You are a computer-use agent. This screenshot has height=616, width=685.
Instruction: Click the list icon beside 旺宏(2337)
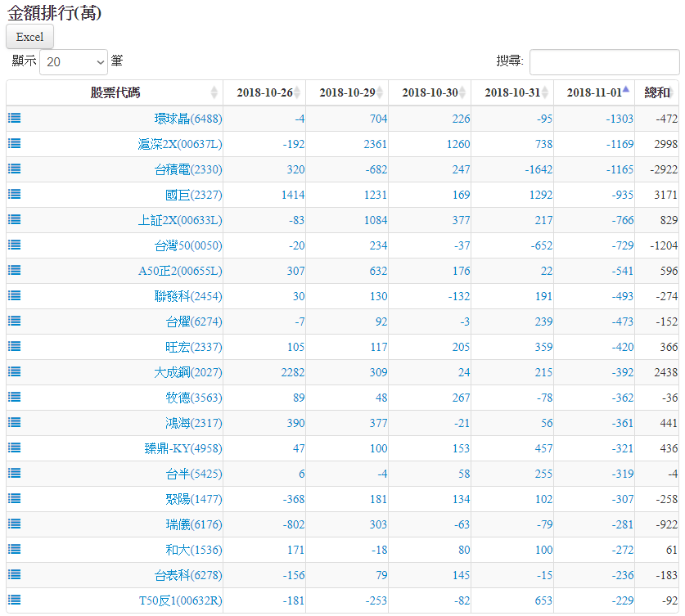[x=15, y=346]
